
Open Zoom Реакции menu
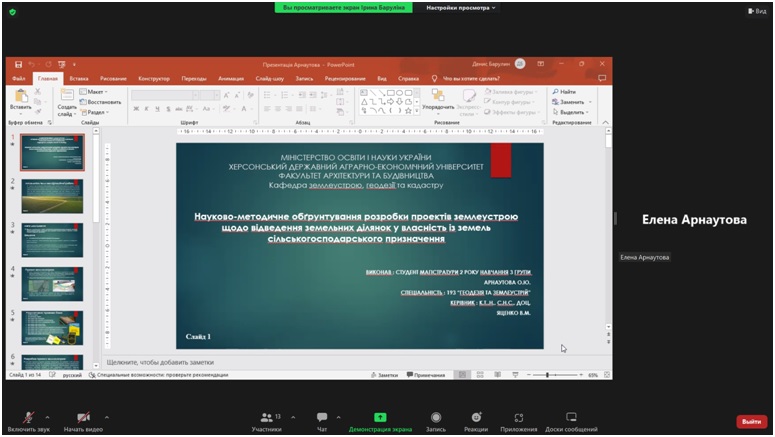pos(476,422)
